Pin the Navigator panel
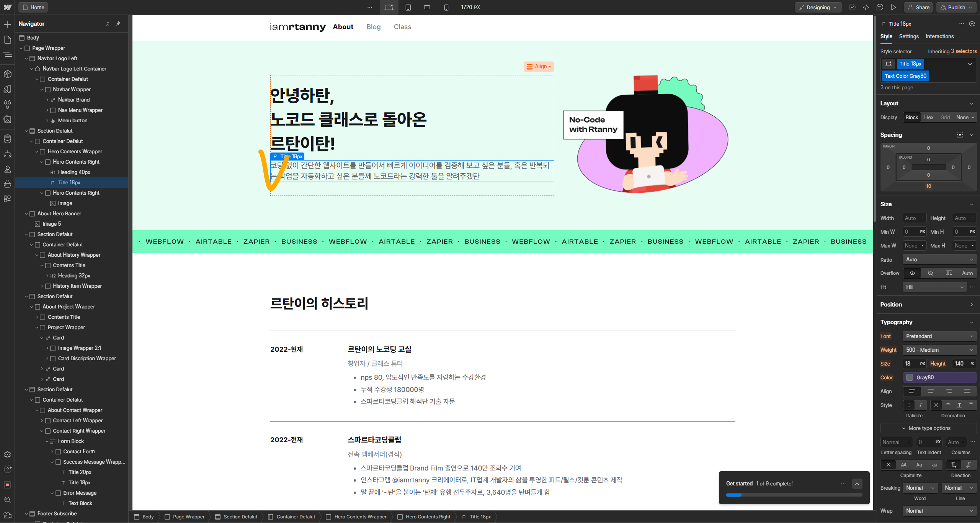 [x=118, y=24]
